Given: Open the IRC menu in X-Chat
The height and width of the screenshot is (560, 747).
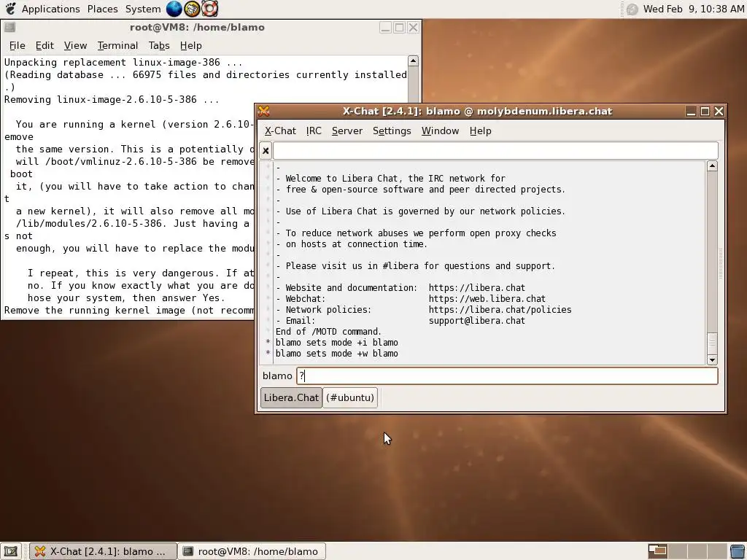Looking at the screenshot, I should pos(314,131).
